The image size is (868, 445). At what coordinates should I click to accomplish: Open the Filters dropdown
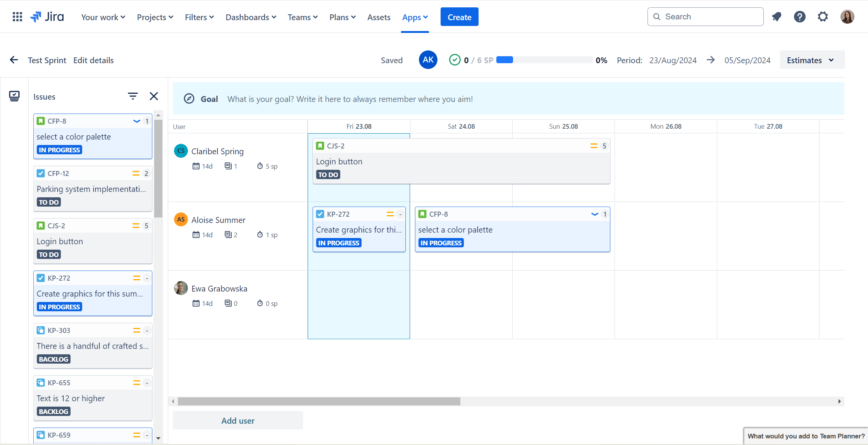[199, 17]
